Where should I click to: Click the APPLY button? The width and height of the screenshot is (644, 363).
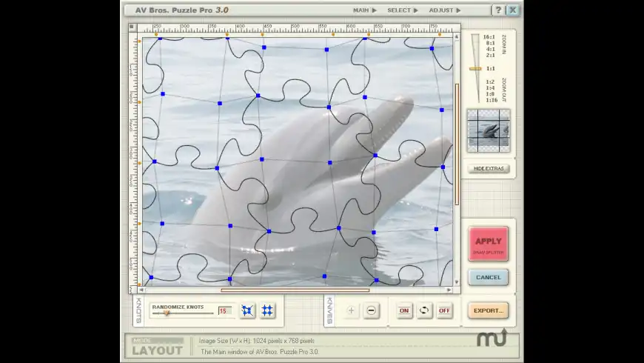pos(489,244)
